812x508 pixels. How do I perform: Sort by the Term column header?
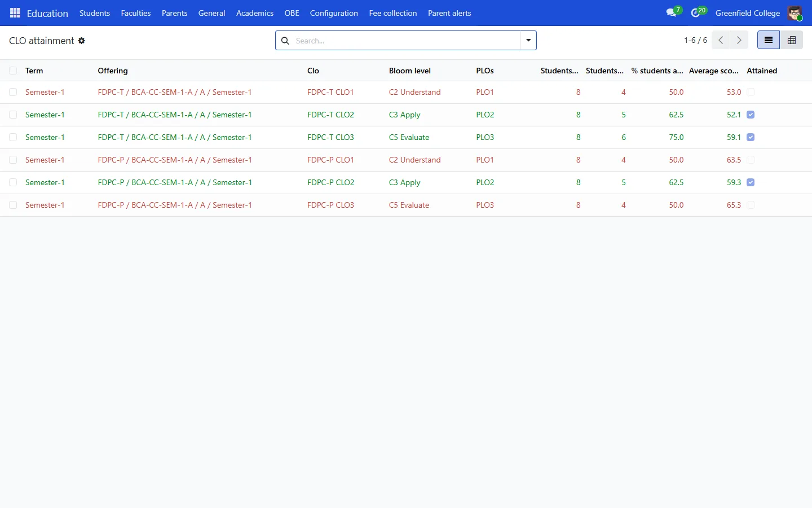(34, 71)
